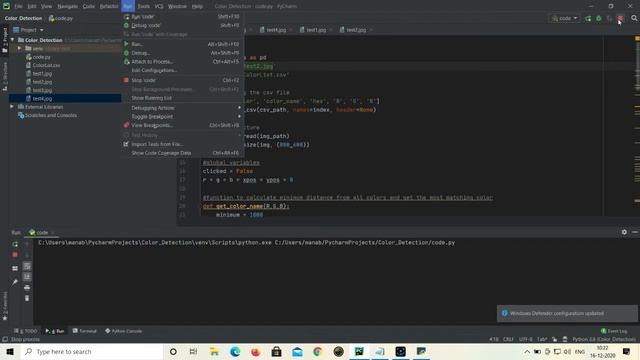Click the print icon in the Run panel
Viewport: 640px width, 360px height.
point(27,287)
